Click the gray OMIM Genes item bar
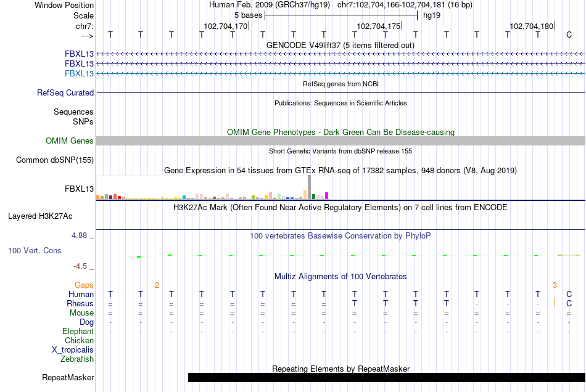Screen dimensions: 586x392 point(340,141)
